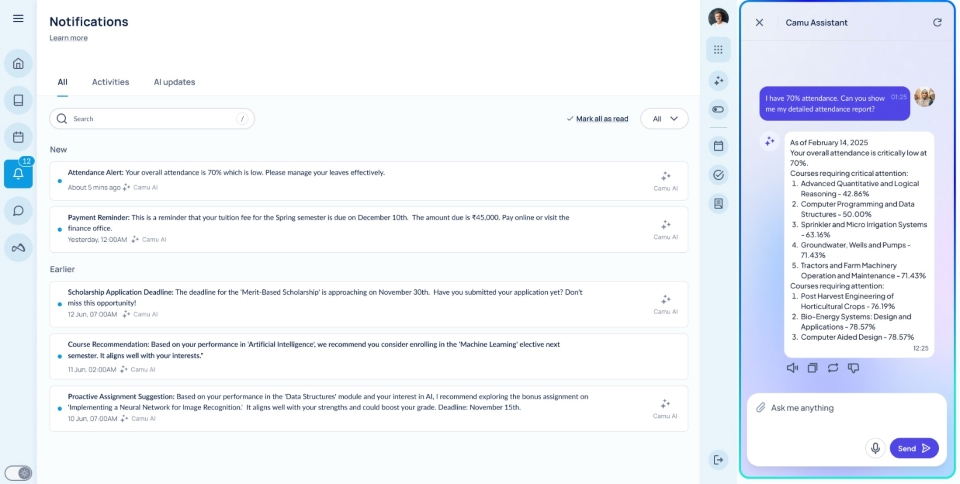Open the calendar icon in left sidebar
Screen dimensions: 960x484
pos(18,137)
